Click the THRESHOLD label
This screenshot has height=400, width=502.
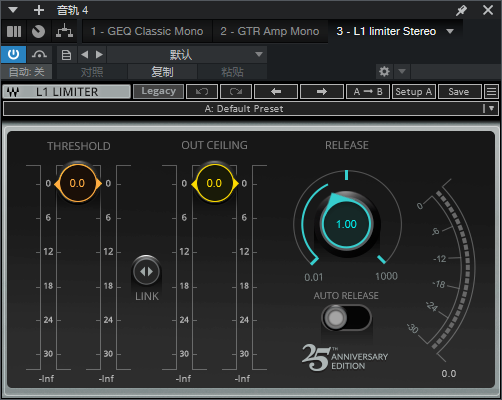pyautogui.click(x=79, y=146)
